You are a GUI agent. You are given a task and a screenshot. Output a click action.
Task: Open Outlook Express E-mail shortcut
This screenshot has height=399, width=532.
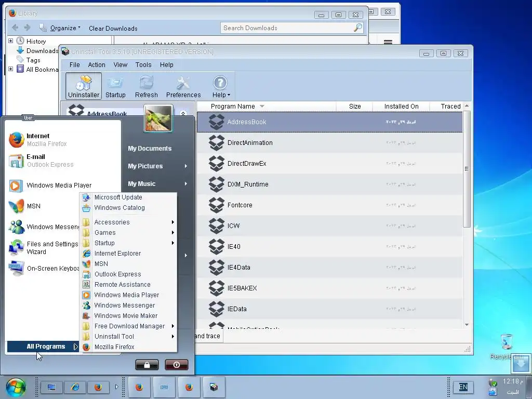(x=63, y=161)
